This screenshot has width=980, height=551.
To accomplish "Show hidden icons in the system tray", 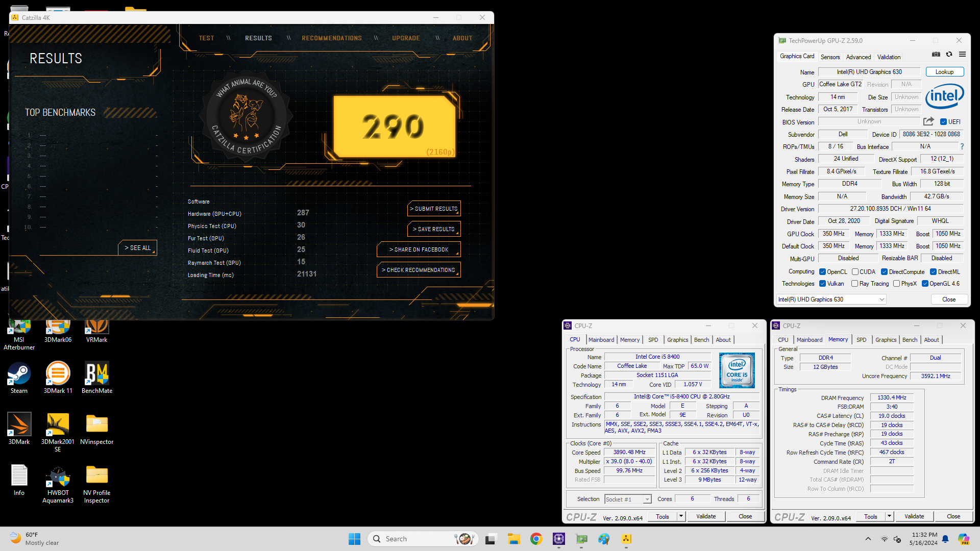I will [x=868, y=539].
